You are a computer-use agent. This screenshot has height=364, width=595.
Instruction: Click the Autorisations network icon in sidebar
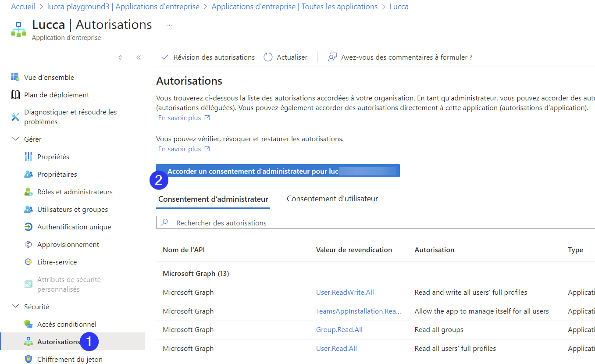(29, 342)
